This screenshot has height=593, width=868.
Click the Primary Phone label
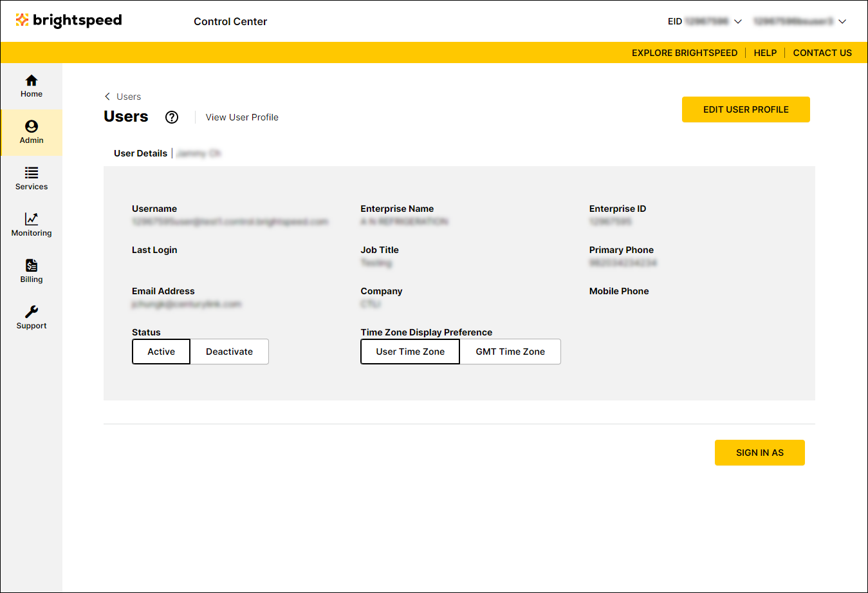[x=622, y=250]
